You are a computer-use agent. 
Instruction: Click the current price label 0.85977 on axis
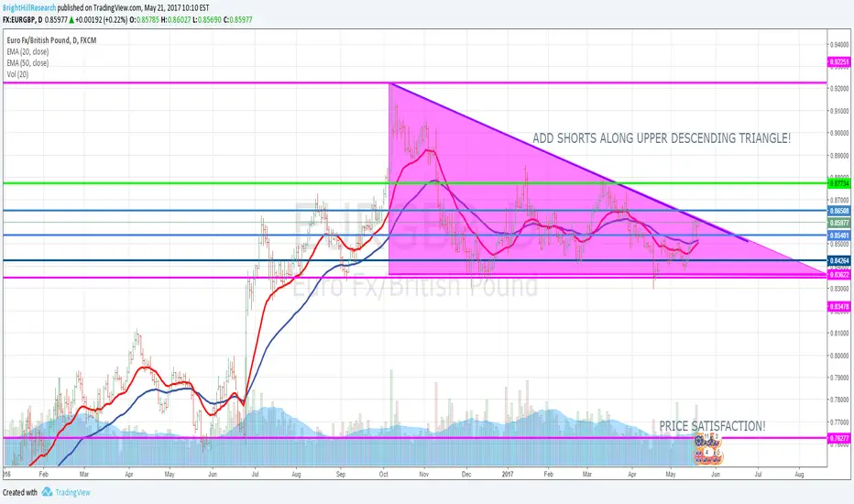(838, 223)
